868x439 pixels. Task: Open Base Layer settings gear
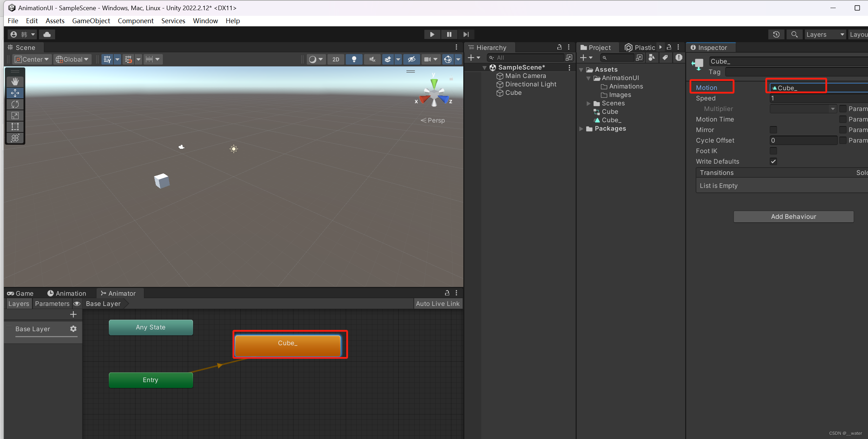[73, 329]
